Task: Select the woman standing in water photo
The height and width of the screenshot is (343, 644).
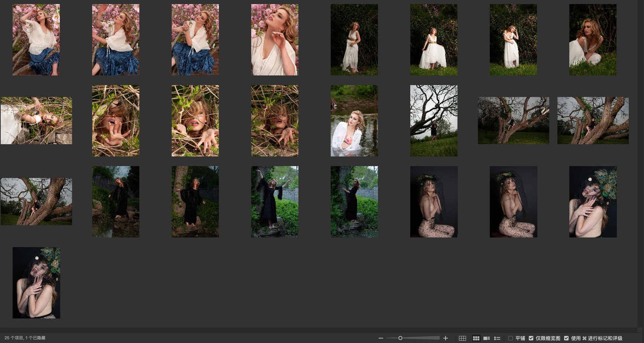Action: [x=354, y=121]
